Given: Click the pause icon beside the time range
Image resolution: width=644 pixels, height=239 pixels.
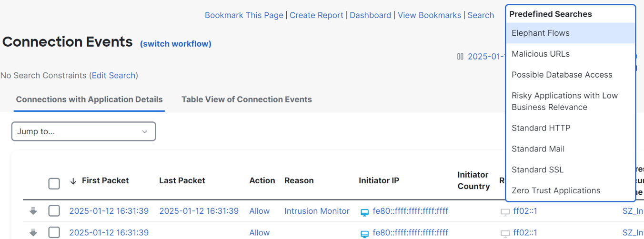Looking at the screenshot, I should pyautogui.click(x=460, y=57).
